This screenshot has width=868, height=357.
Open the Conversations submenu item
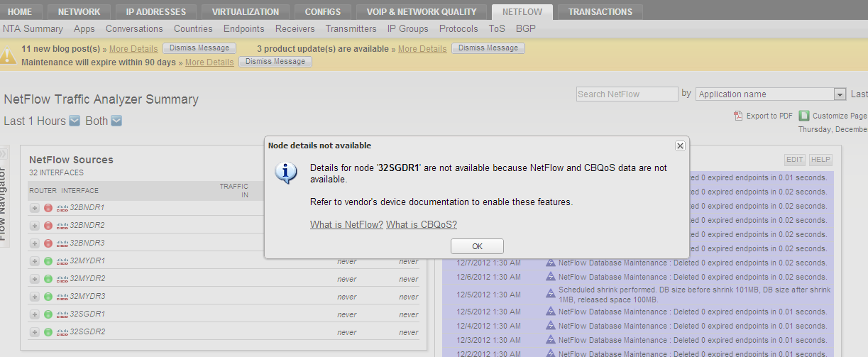tap(134, 29)
